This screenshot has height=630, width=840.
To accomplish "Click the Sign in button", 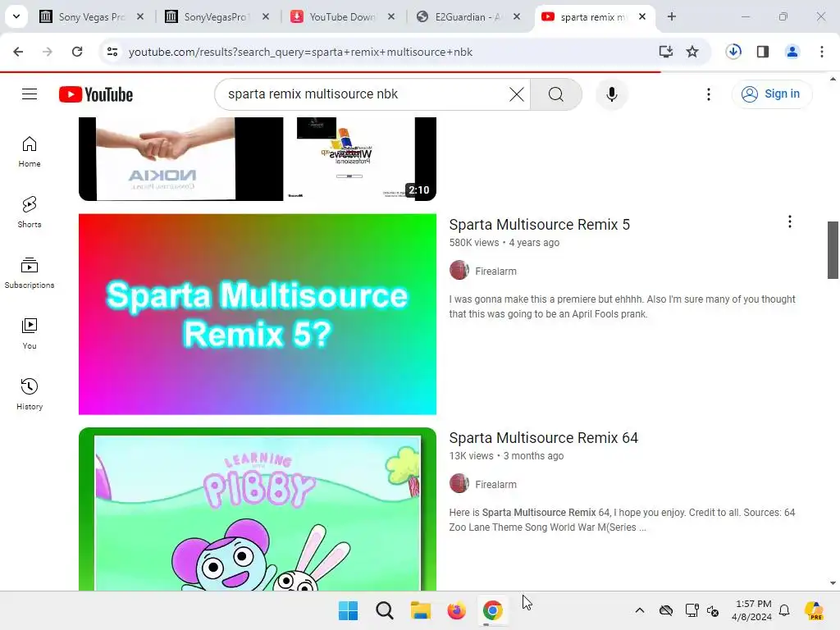I will [x=771, y=94].
